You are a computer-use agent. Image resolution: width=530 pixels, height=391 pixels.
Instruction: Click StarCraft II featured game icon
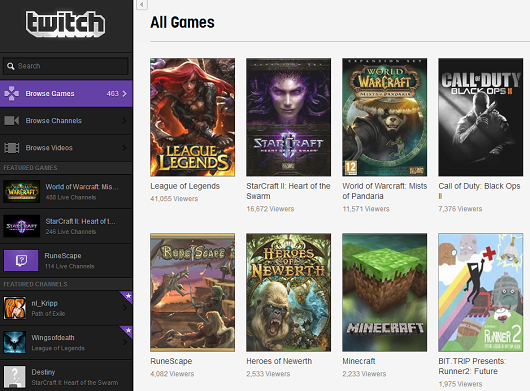pyautogui.click(x=21, y=226)
